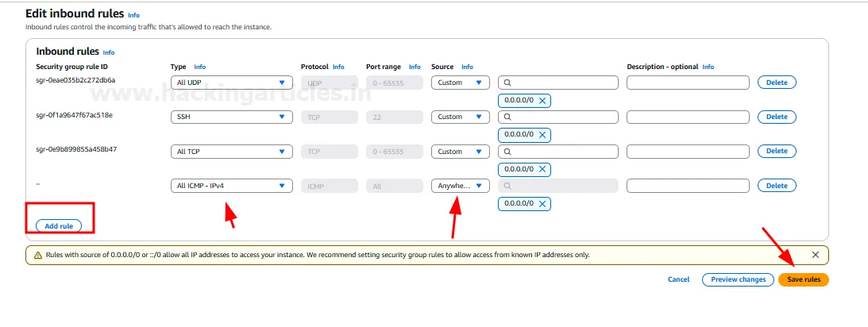Click the description field for the SSH rule
Screen dimensions: 868x327
(688, 117)
